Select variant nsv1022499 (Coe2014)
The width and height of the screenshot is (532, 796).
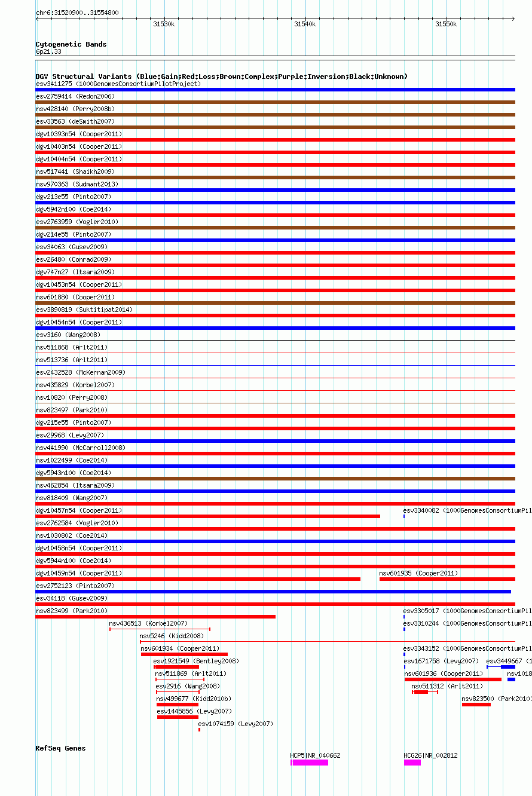point(72,460)
